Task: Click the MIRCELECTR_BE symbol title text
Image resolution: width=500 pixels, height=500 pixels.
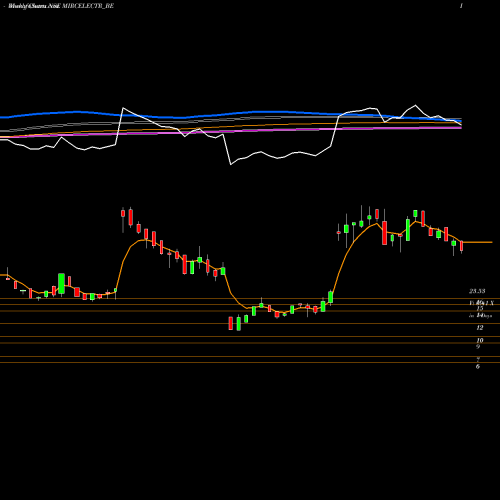Action: pyautogui.click(x=88, y=6)
